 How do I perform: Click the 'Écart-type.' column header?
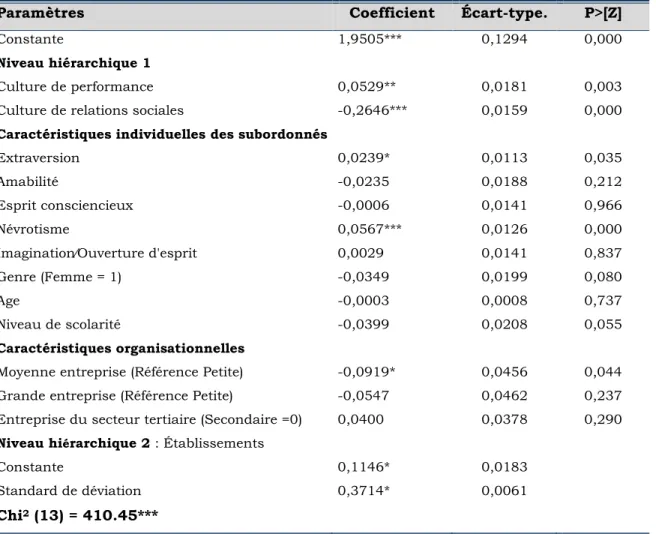504,13
